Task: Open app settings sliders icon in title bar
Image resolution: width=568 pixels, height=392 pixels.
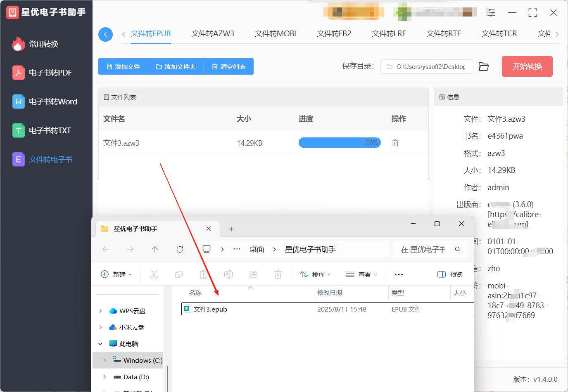Action: click(x=491, y=12)
